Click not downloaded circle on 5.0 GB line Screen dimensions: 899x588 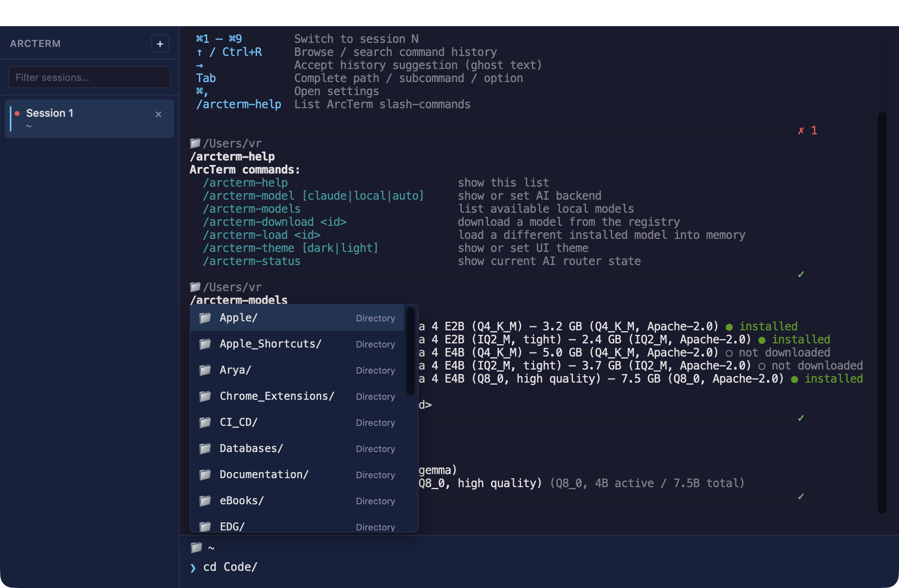coord(729,353)
